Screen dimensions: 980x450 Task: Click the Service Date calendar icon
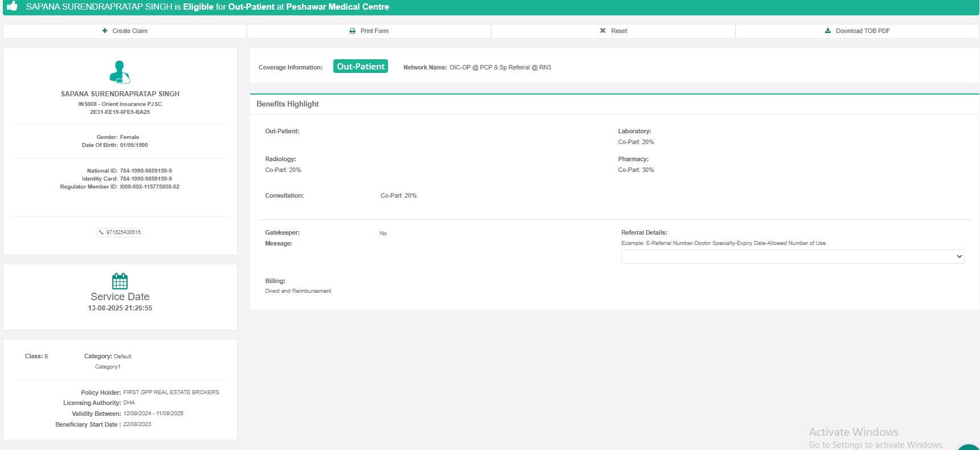click(x=120, y=281)
